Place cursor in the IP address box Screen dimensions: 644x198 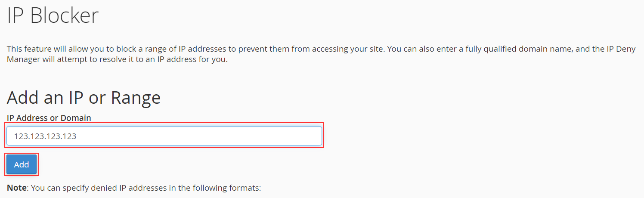(164, 136)
